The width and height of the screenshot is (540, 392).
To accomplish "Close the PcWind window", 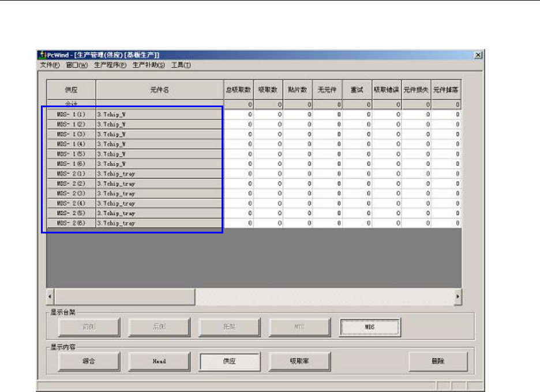I will pyautogui.click(x=478, y=55).
